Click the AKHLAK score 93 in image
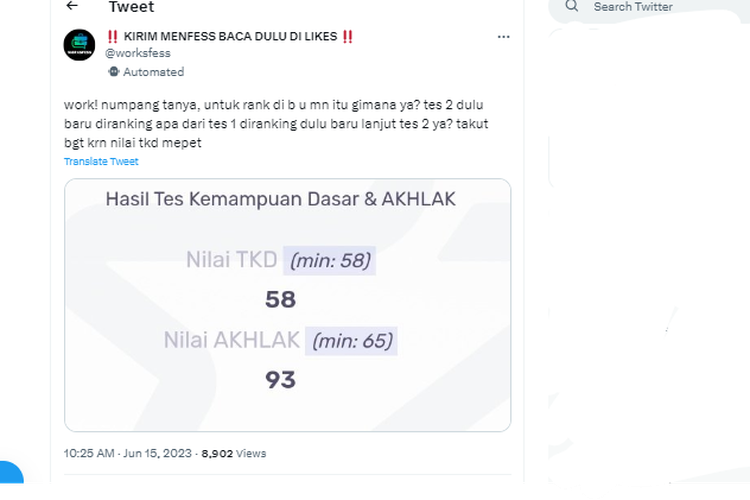750x500 pixels. point(281,380)
